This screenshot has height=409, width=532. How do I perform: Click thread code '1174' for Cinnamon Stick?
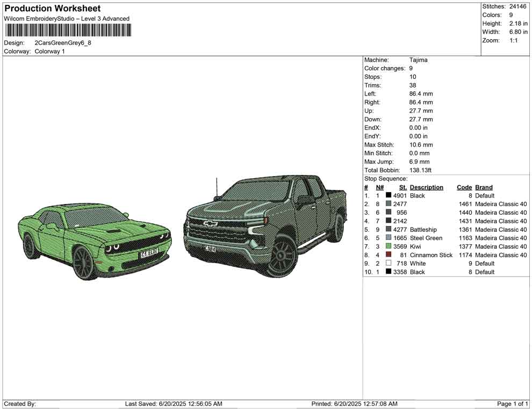pos(465,255)
